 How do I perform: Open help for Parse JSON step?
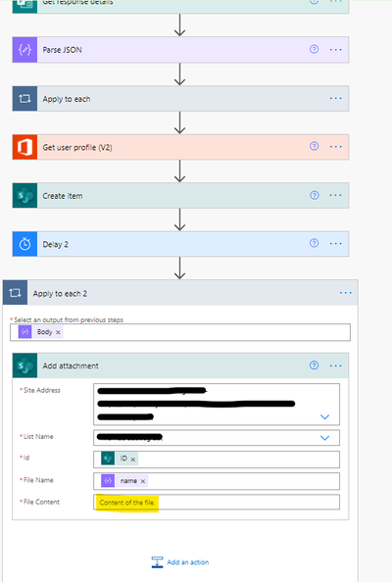tap(314, 49)
